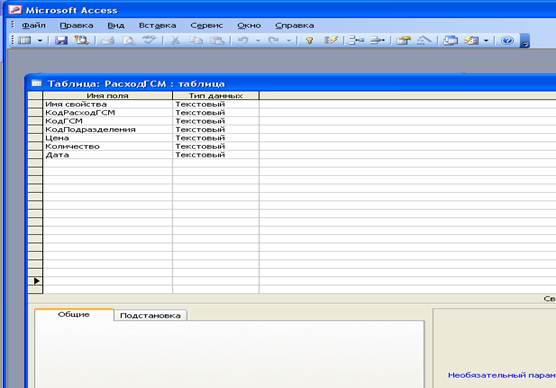
Task: Select field name 'КодРасходГСМ'
Action: pos(107,113)
